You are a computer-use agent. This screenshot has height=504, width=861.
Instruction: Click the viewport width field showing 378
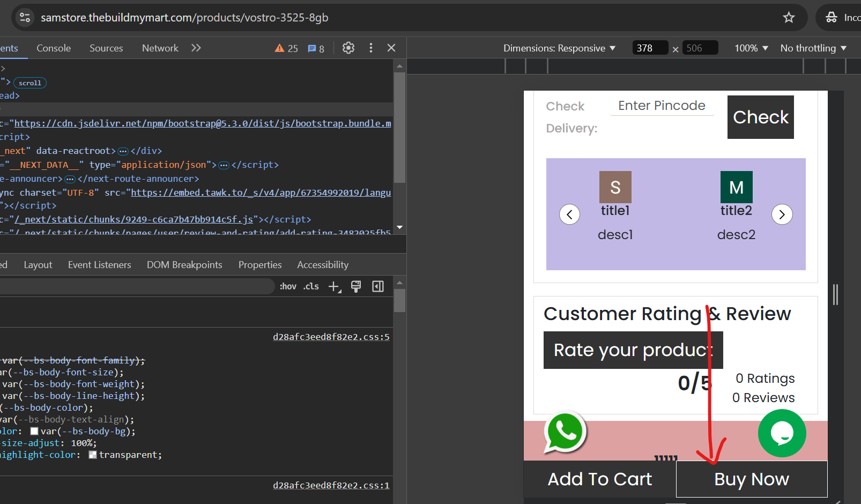point(650,48)
